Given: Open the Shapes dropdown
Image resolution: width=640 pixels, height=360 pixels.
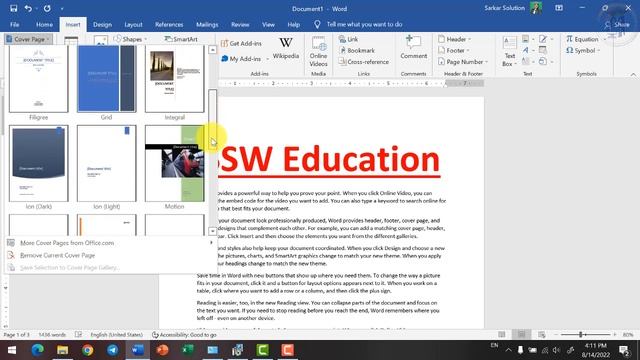Looking at the screenshot, I should coord(131,39).
